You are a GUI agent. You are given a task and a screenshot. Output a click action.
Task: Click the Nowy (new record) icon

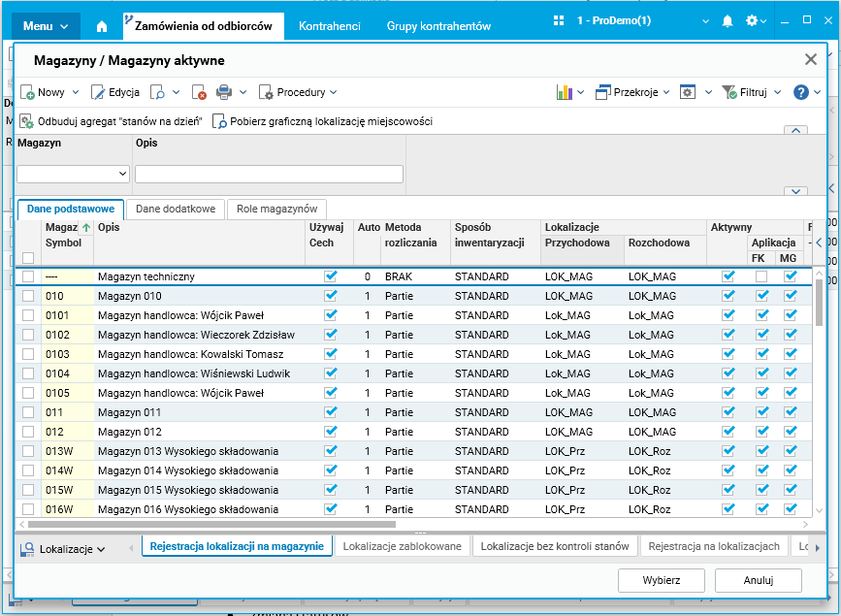click(28, 93)
